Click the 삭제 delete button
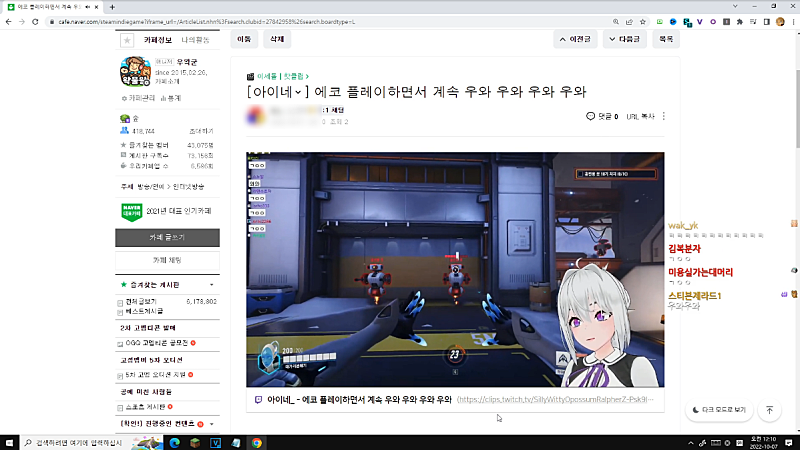The image size is (800, 450). point(277,39)
